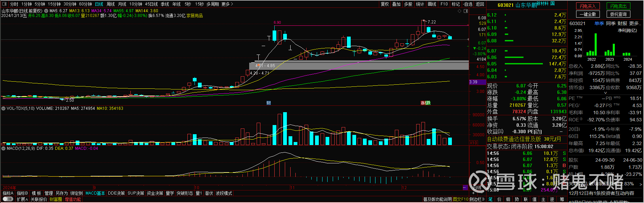Viewport: 644px width, 203px height.
Task: Toggle the 弹 switch at bottom left
Action: (8, 199)
